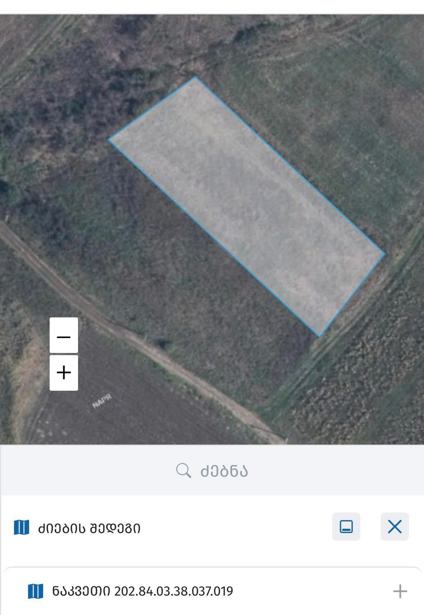This screenshot has width=424, height=615.
Task: Focus the ძებნა search field
Action: click(212, 470)
